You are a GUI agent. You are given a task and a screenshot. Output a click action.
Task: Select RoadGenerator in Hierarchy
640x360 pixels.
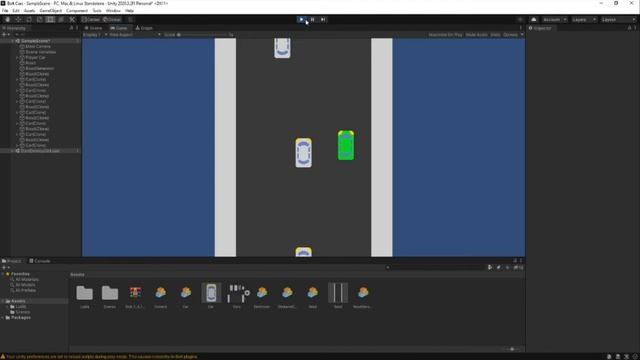39,69
